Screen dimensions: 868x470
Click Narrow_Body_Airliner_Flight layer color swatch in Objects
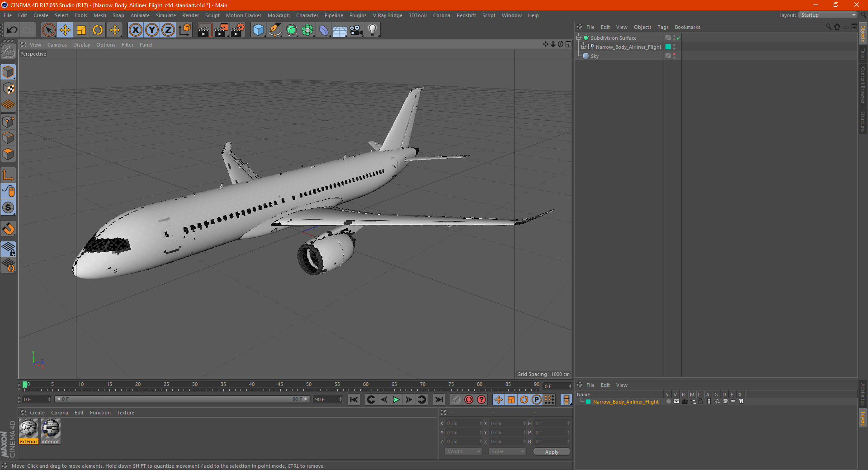pyautogui.click(x=668, y=47)
